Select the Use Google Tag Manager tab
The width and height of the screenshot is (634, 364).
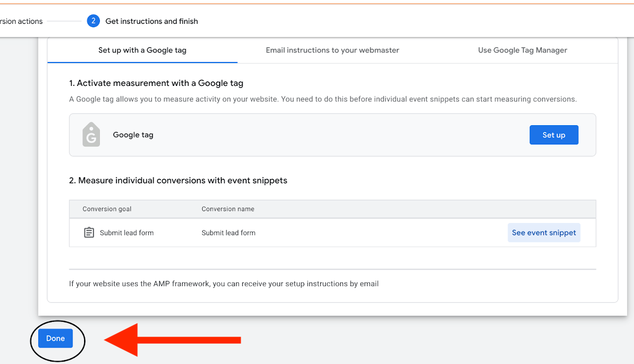click(x=522, y=50)
